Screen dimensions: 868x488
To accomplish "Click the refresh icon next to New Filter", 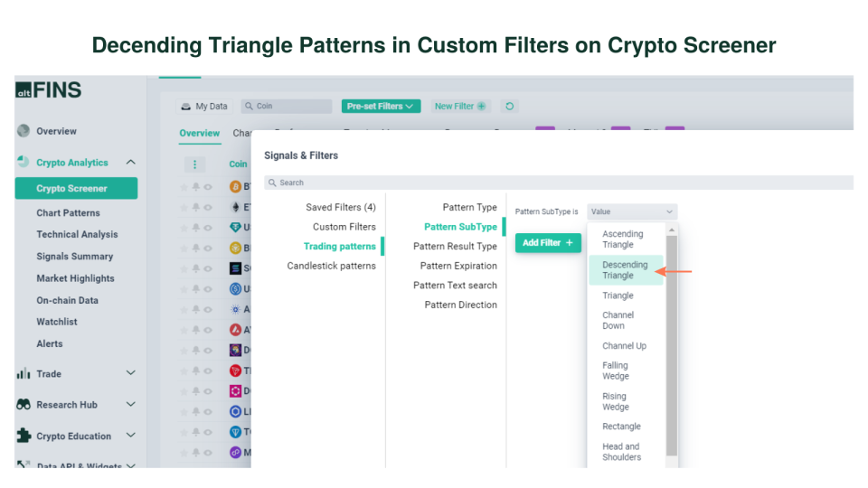I will [x=510, y=107].
